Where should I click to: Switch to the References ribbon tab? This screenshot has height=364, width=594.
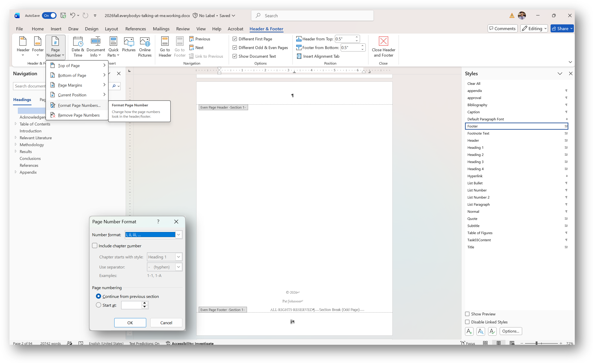point(135,29)
